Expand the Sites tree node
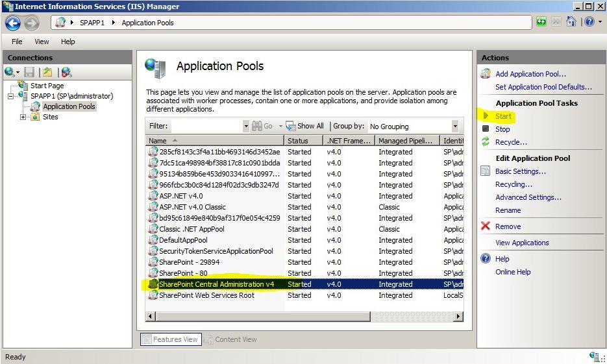 click(x=23, y=117)
